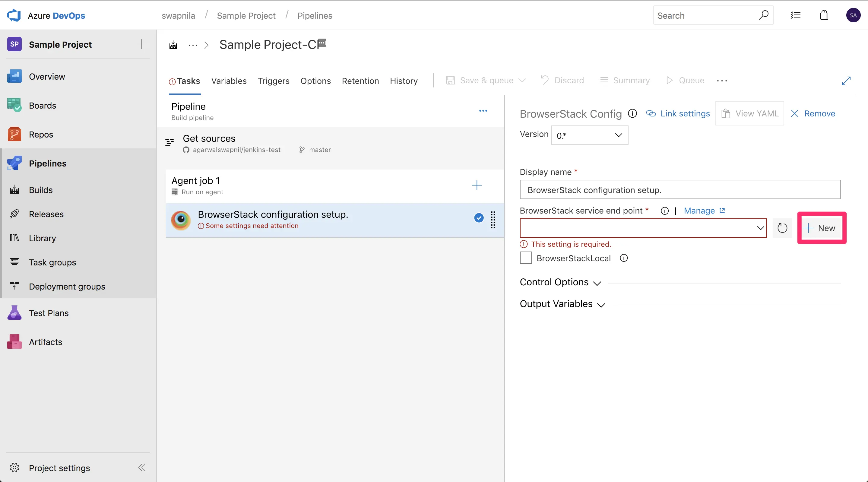Click the BrowserStack Config info icon
The width and height of the screenshot is (868, 482).
pyautogui.click(x=632, y=114)
